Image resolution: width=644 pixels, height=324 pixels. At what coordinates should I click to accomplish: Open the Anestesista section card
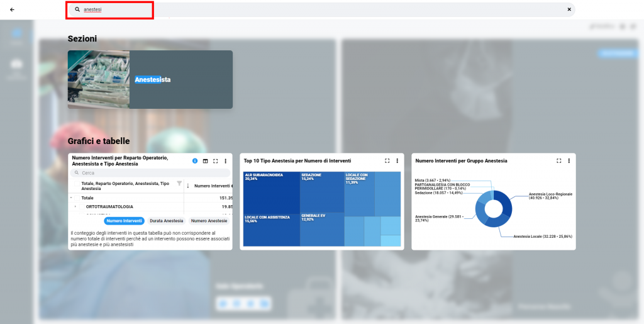point(150,80)
